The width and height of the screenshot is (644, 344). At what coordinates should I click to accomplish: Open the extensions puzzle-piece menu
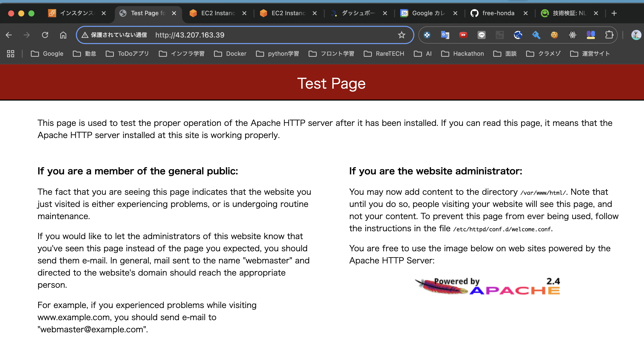(610, 35)
